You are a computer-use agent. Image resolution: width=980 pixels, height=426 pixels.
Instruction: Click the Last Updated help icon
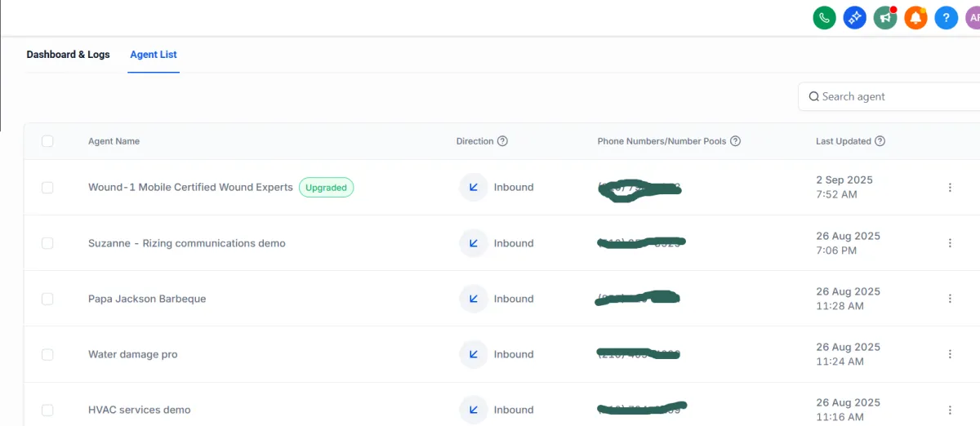(x=880, y=141)
